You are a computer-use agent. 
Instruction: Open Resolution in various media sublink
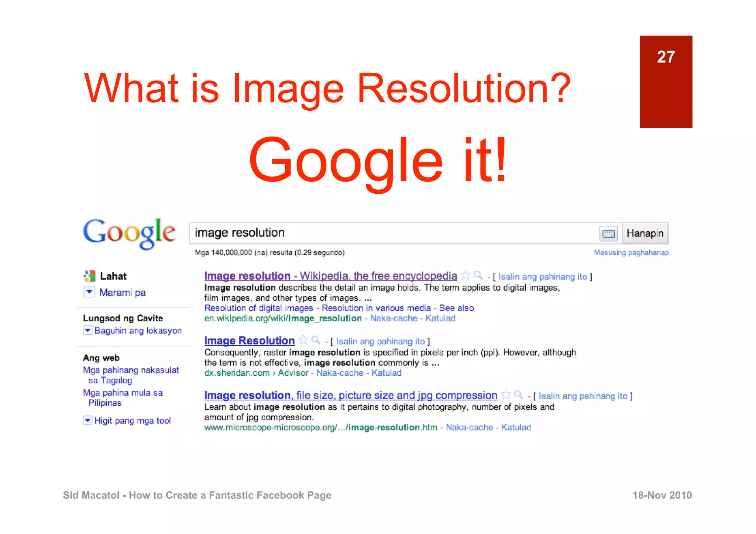[376, 308]
